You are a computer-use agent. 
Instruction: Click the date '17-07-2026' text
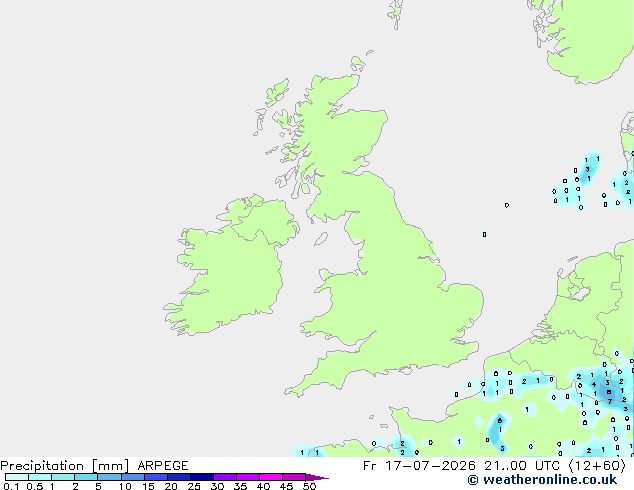(430, 466)
